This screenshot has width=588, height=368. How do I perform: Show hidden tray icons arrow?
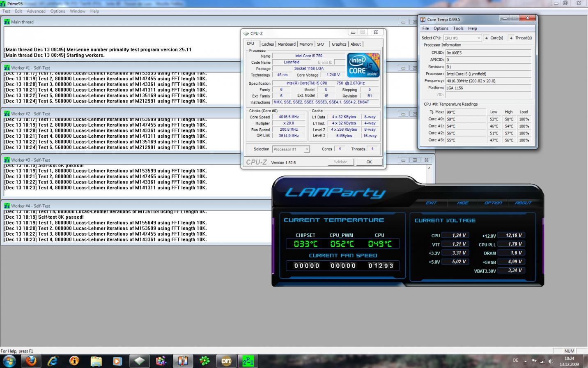click(526, 361)
